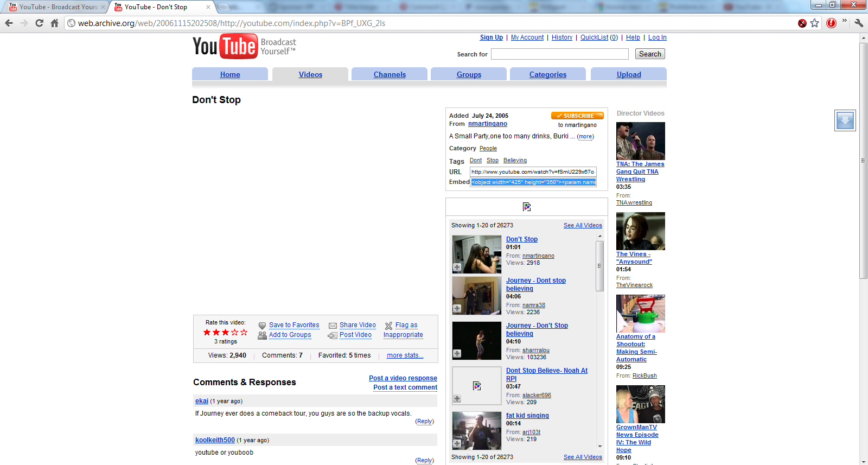
Task: Open the Home navigation tab
Action: [230, 74]
